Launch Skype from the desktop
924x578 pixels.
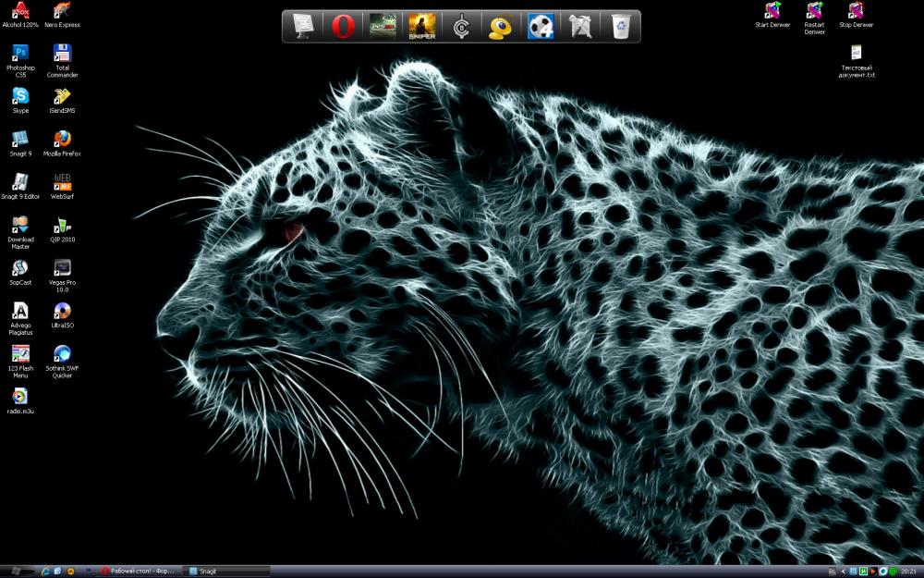coord(20,96)
